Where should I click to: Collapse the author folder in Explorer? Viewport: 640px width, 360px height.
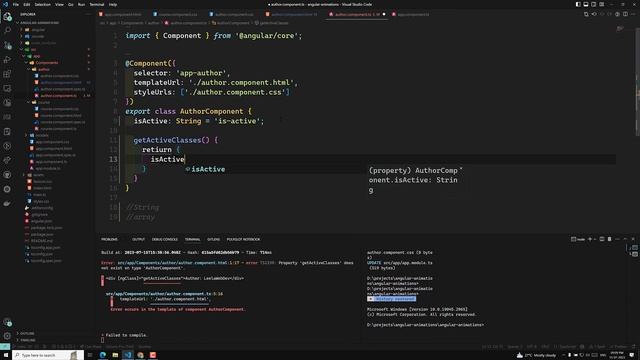pyautogui.click(x=44, y=69)
